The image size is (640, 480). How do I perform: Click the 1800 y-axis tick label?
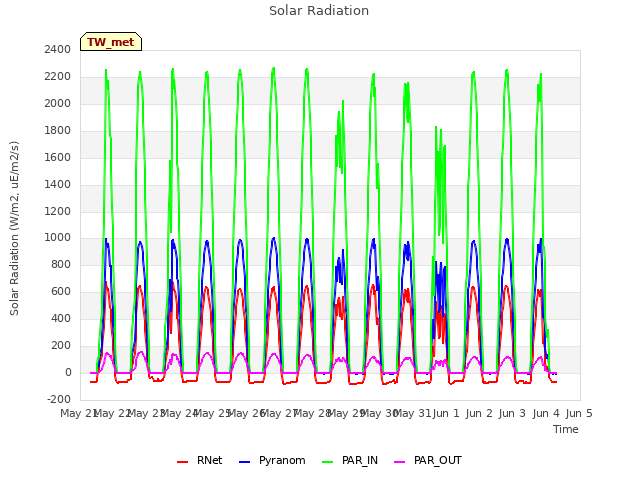pos(58,131)
